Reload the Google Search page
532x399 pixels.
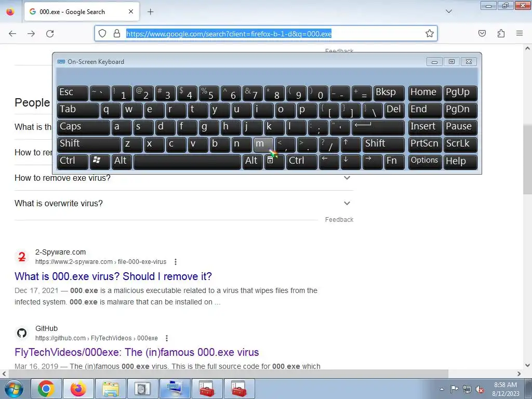click(50, 33)
